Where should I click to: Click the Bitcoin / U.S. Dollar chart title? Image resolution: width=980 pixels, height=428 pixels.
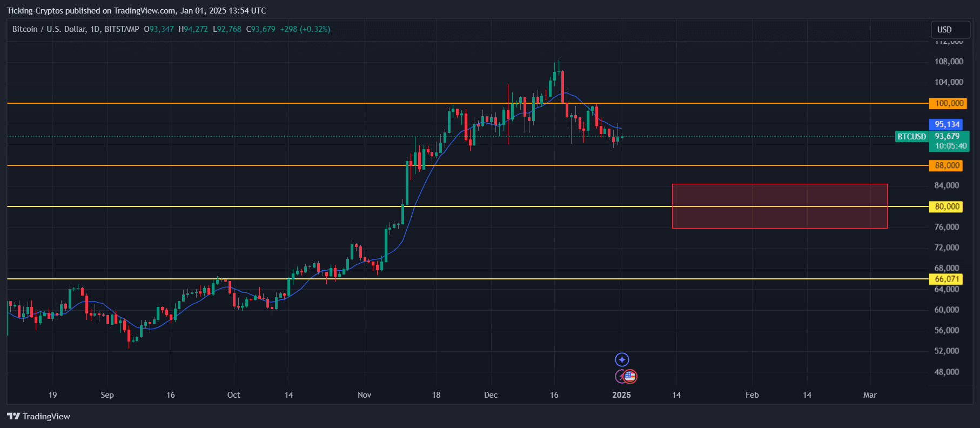pos(76,29)
